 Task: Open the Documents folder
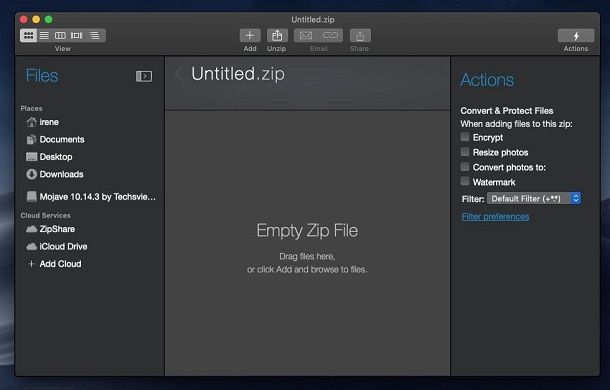55,139
